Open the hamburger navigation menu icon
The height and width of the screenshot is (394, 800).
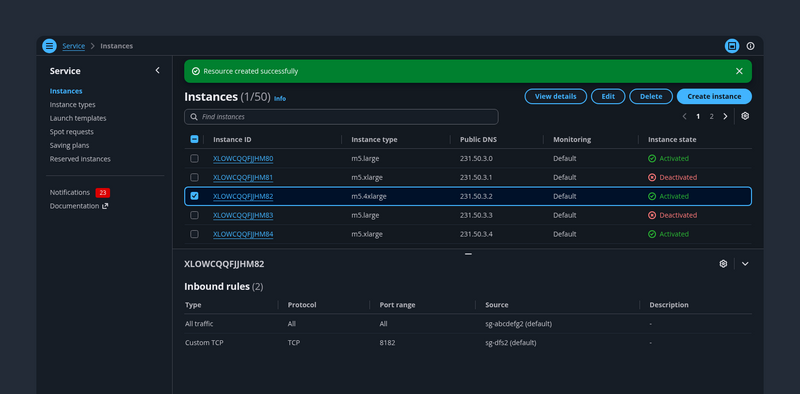click(49, 46)
